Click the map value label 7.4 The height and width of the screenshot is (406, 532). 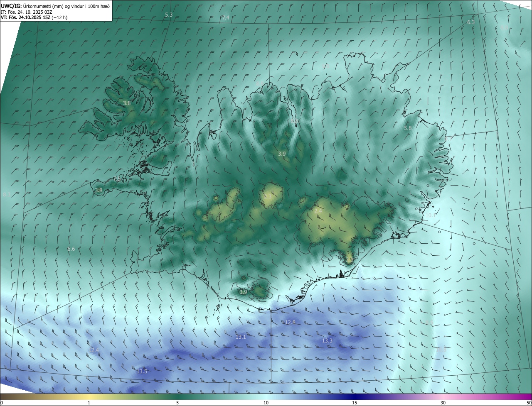tap(226, 18)
